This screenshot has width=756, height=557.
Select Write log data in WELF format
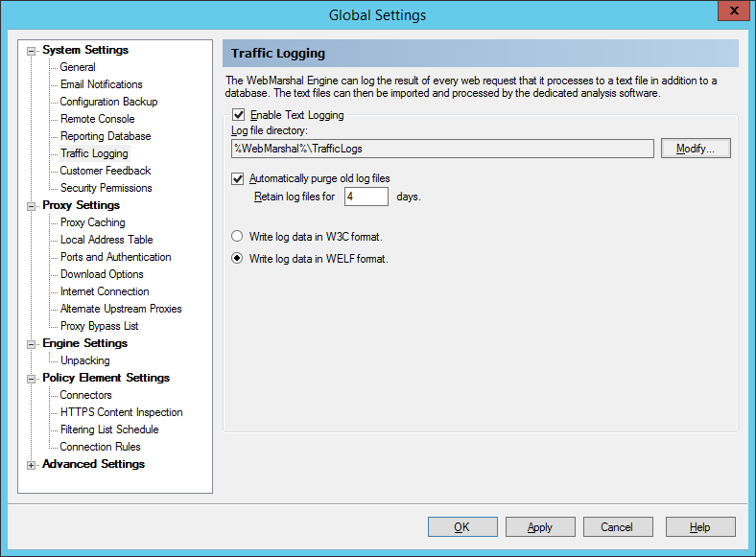pyautogui.click(x=237, y=258)
